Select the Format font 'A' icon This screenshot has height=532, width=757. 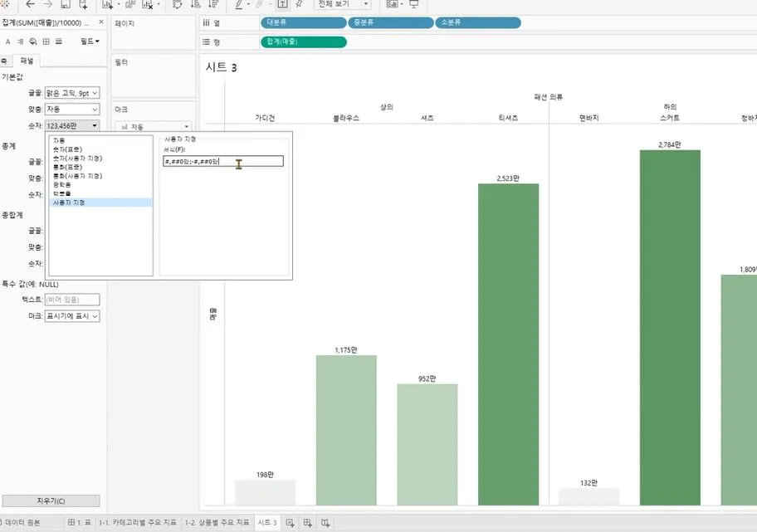(7, 41)
